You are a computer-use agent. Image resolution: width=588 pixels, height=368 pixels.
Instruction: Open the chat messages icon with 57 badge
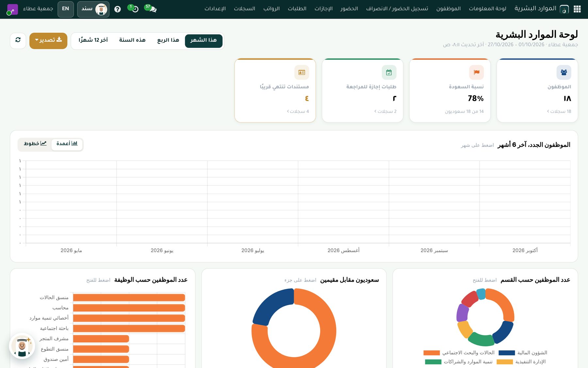point(151,9)
